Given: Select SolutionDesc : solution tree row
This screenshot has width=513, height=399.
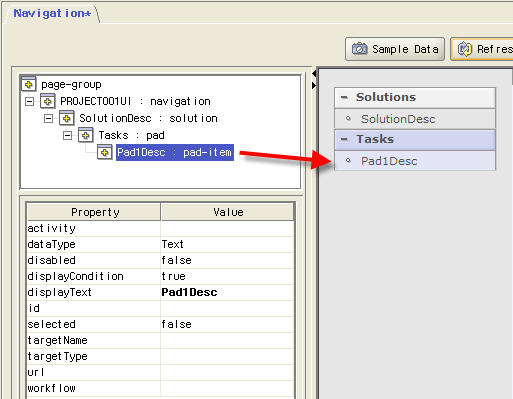Looking at the screenshot, I should (x=148, y=118).
